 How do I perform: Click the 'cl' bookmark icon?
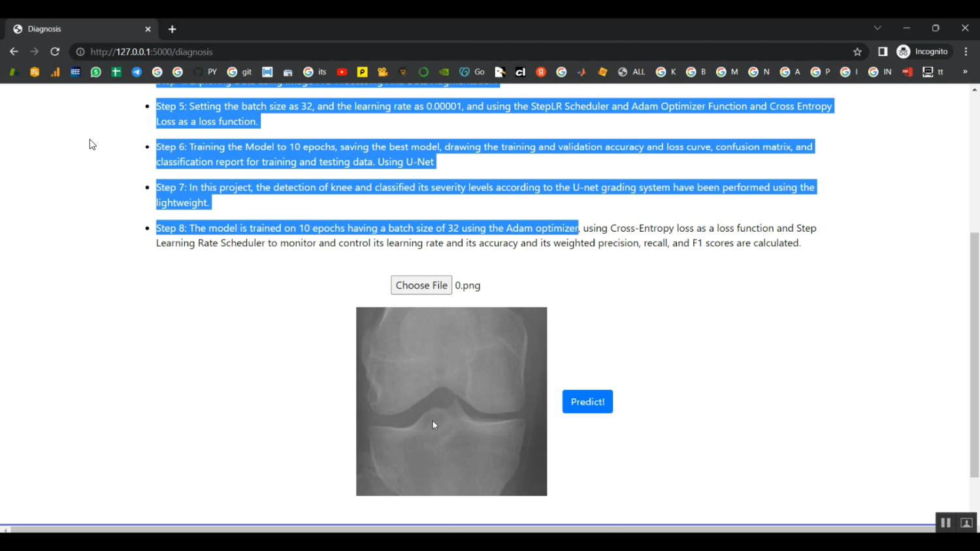(x=520, y=72)
